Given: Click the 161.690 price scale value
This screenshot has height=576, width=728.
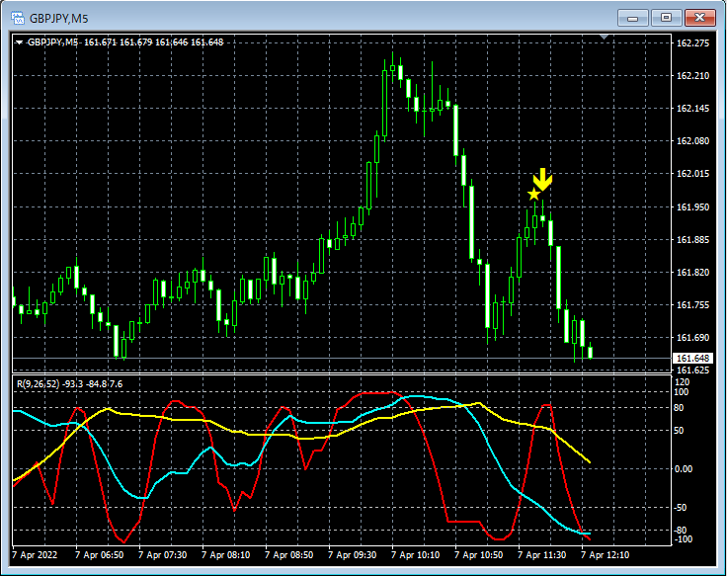Looking at the screenshot, I should pyautogui.click(x=692, y=338).
